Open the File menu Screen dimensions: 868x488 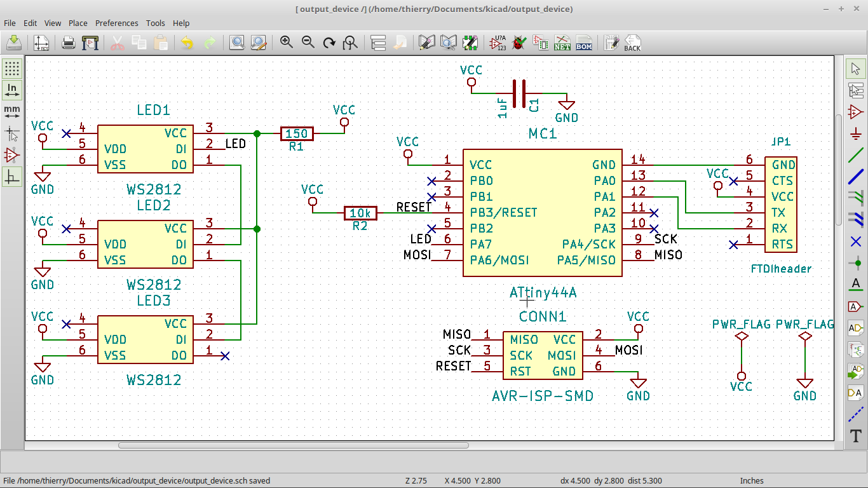click(x=10, y=23)
